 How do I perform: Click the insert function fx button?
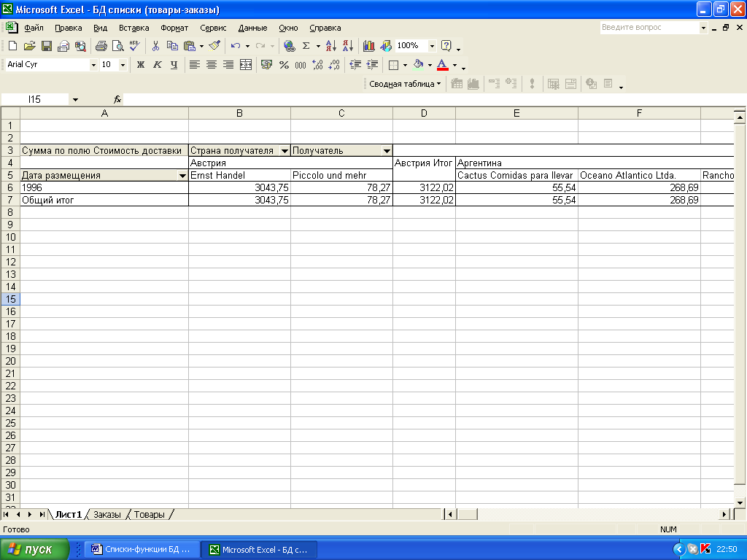117,99
